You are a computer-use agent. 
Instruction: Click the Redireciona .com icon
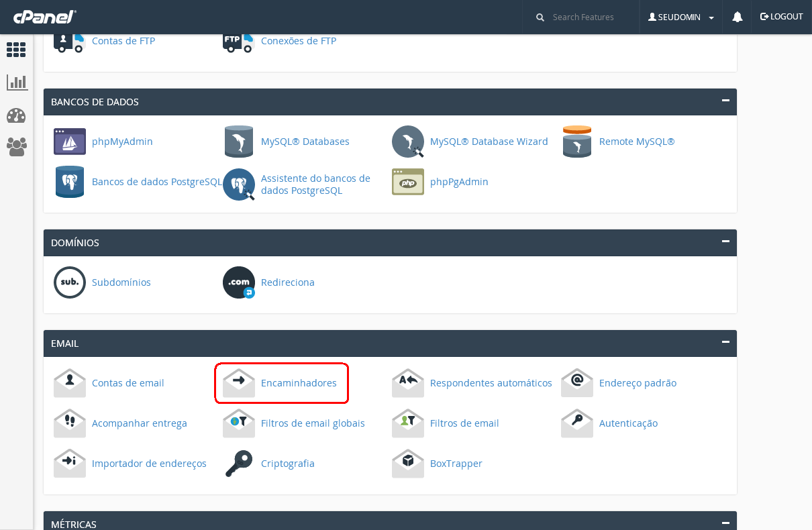click(239, 282)
